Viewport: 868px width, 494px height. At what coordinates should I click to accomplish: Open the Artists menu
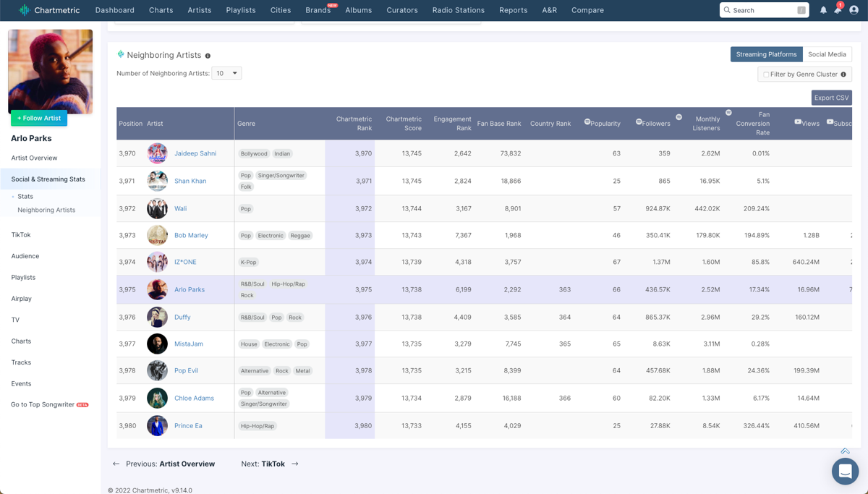pyautogui.click(x=200, y=10)
